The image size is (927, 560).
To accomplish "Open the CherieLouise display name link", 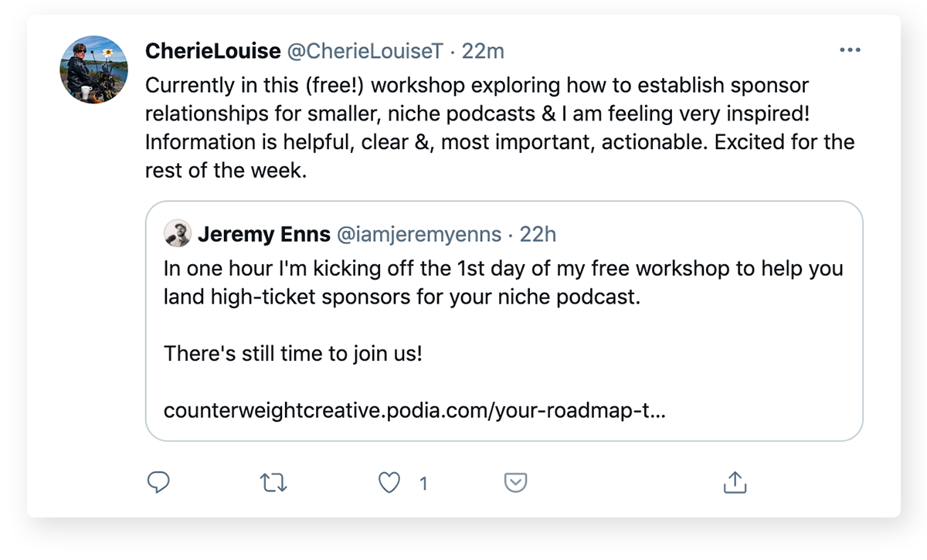I will pos(212,51).
